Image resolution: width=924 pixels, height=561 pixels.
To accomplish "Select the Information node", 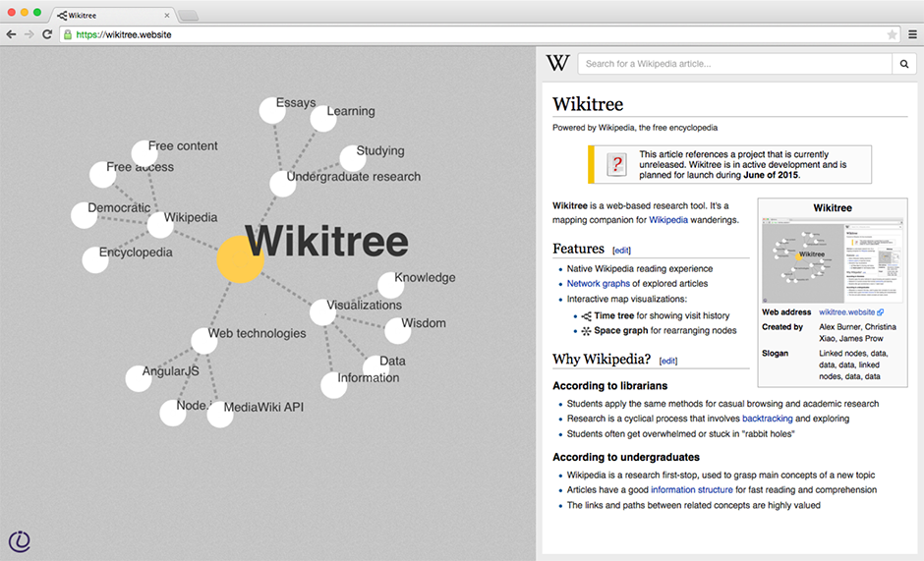I will (x=333, y=385).
